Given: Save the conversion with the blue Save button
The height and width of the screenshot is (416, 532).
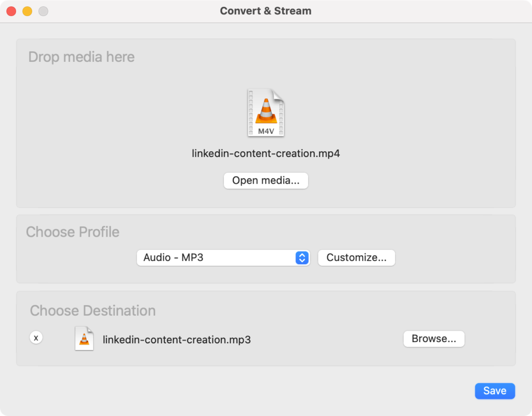Looking at the screenshot, I should tap(495, 391).
